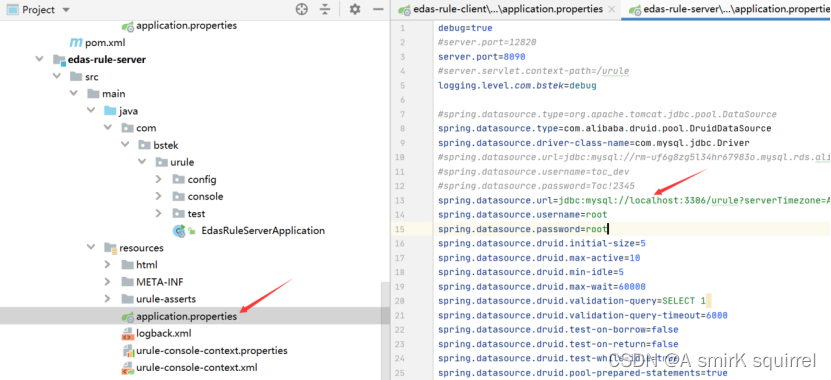Select urule-console-context.xml file
Image resolution: width=831 pixels, height=380 pixels.
197,368
